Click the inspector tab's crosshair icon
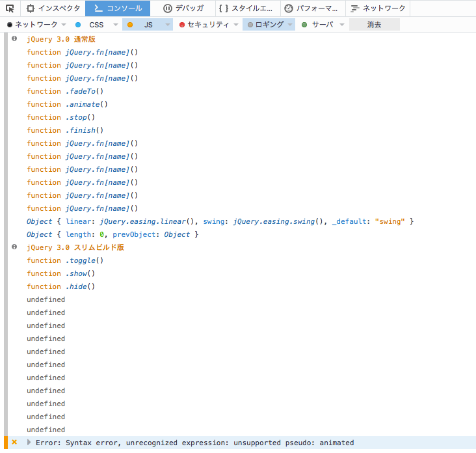Viewport: 476px width, 453px height. (x=31, y=8)
